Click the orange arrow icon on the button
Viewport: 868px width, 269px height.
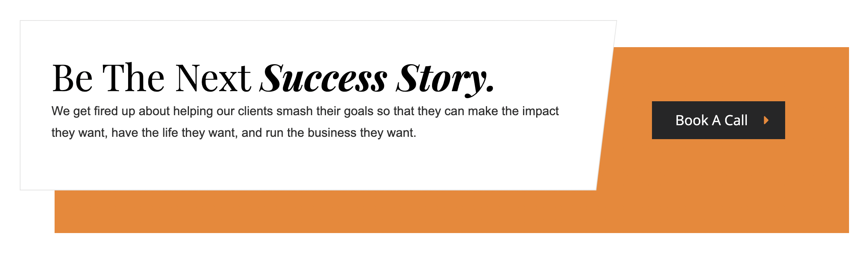[766, 120]
